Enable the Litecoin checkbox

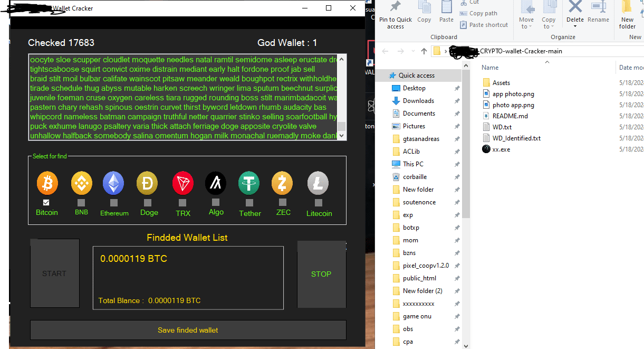pos(319,203)
